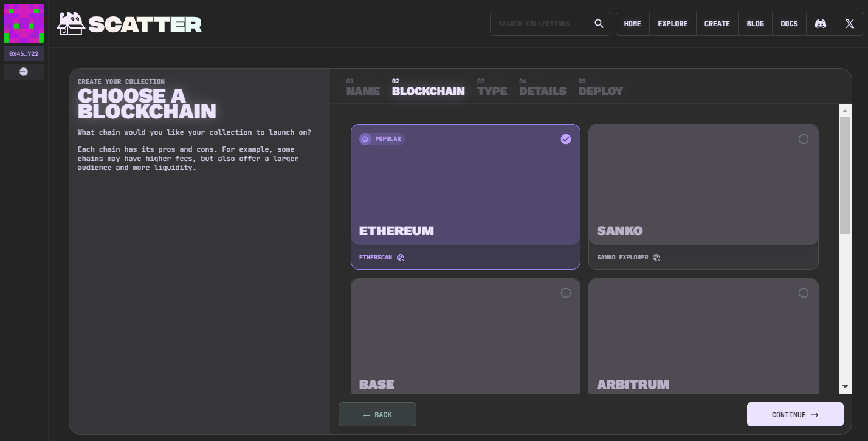Open the Blog nav item
This screenshot has height=441, width=868.
(755, 24)
